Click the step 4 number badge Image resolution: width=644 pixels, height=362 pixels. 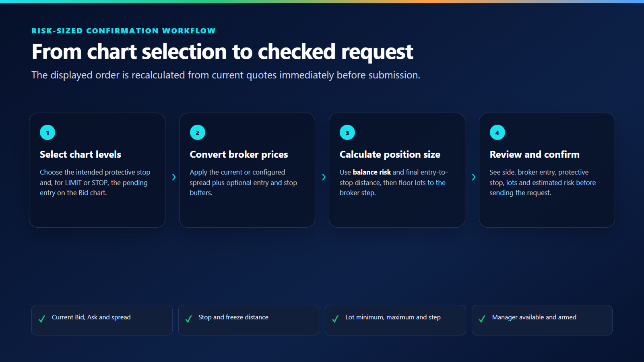[497, 132]
